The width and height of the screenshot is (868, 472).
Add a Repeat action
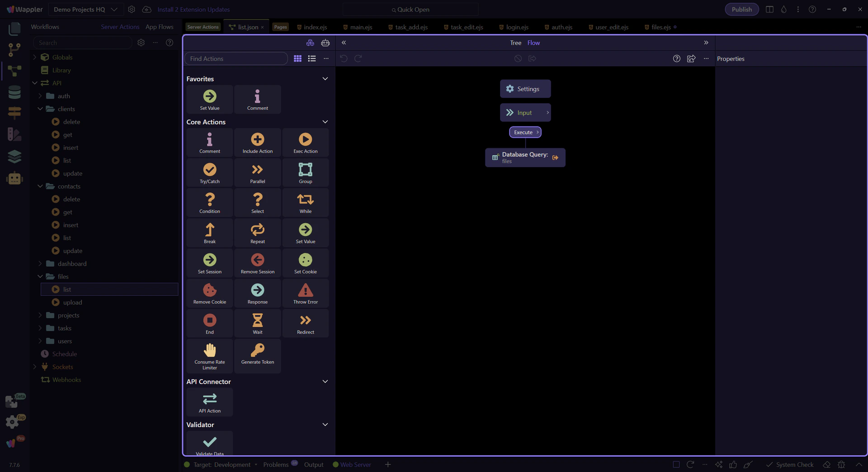point(257,233)
